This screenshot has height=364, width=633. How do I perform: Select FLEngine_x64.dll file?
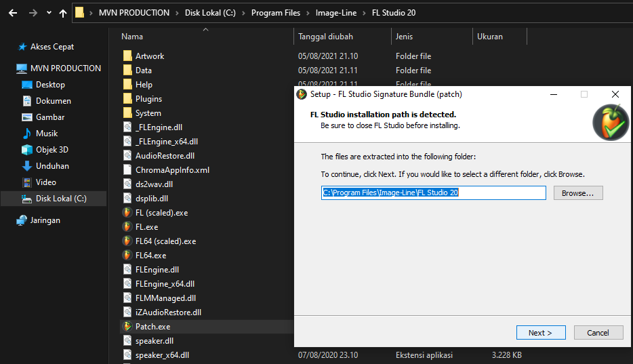tap(165, 284)
